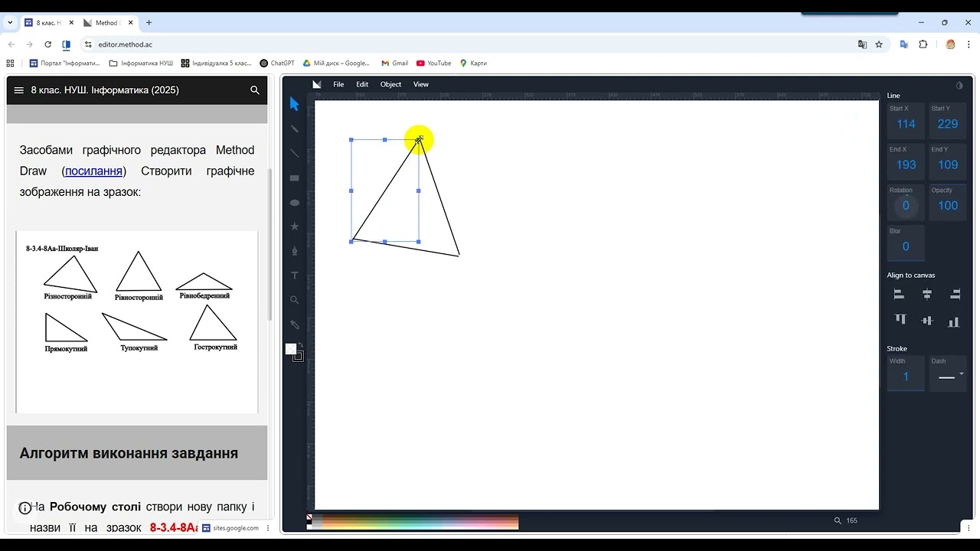Select the Line tool
980x551 pixels.
pos(295,153)
